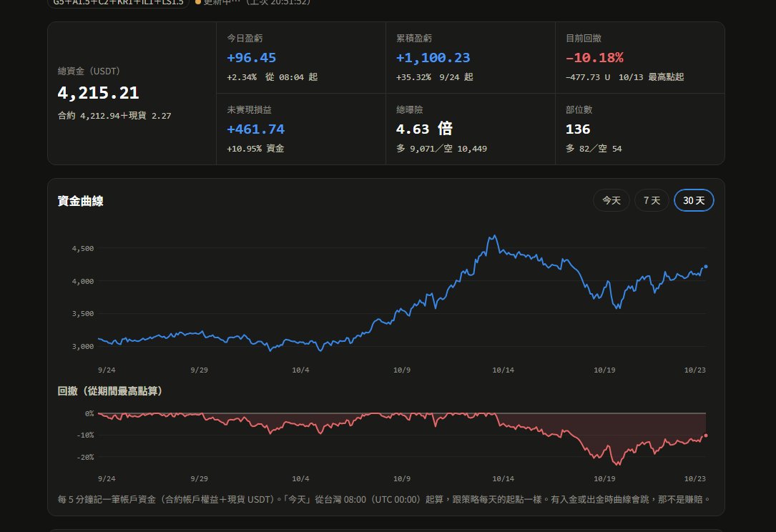Click the 回撤(從期間最高點算) heading
Viewport: 776px width, 532px height.
pos(110,391)
